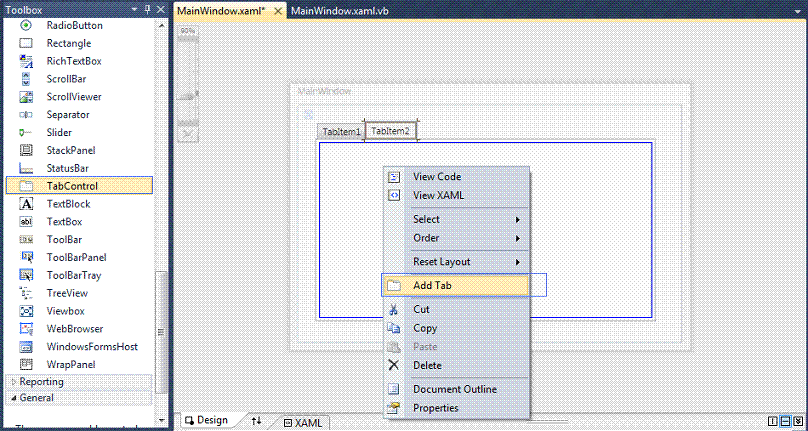Switch to vertical split view icon
This screenshot has width=808, height=431.
point(773,421)
